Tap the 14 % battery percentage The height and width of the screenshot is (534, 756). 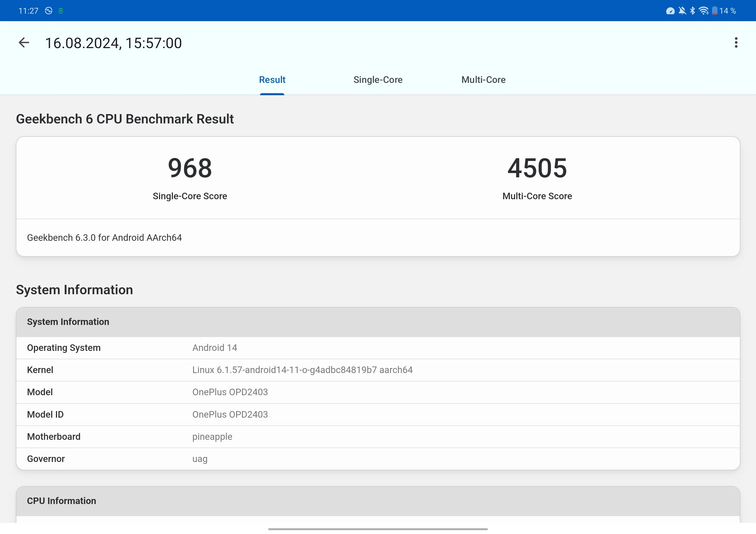[727, 11]
